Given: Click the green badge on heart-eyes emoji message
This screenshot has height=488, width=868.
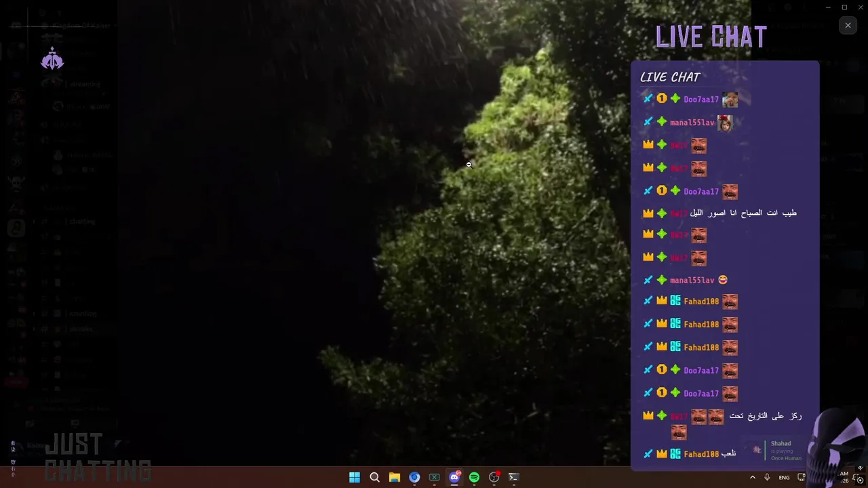Looking at the screenshot, I should 662,280.
